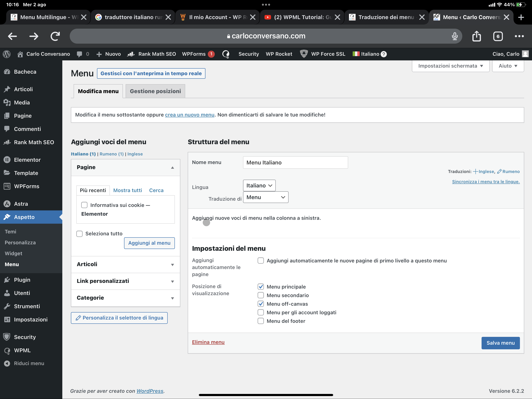532x399 pixels.
Task: Go back with the browser back arrow
Action: [12, 36]
